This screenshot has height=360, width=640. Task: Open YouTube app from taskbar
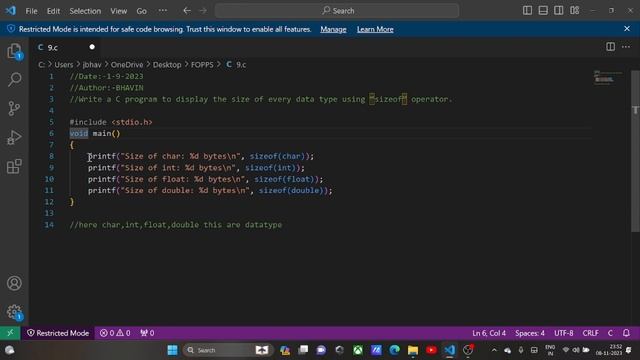pyautogui.click(x=431, y=350)
